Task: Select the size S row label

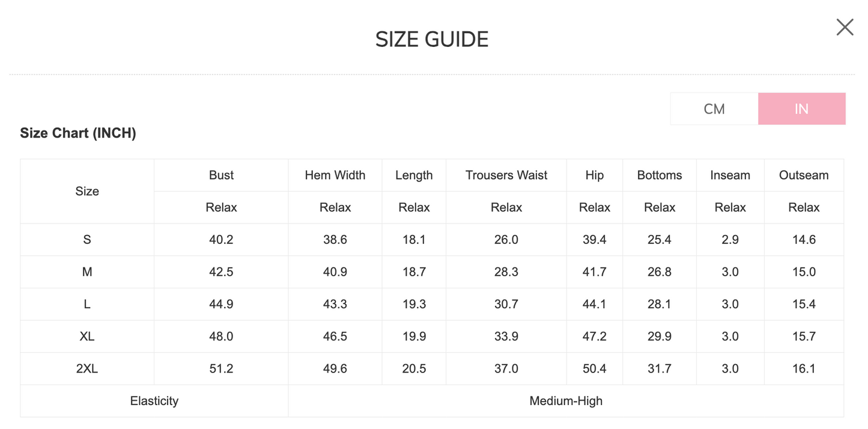Action: coord(87,240)
